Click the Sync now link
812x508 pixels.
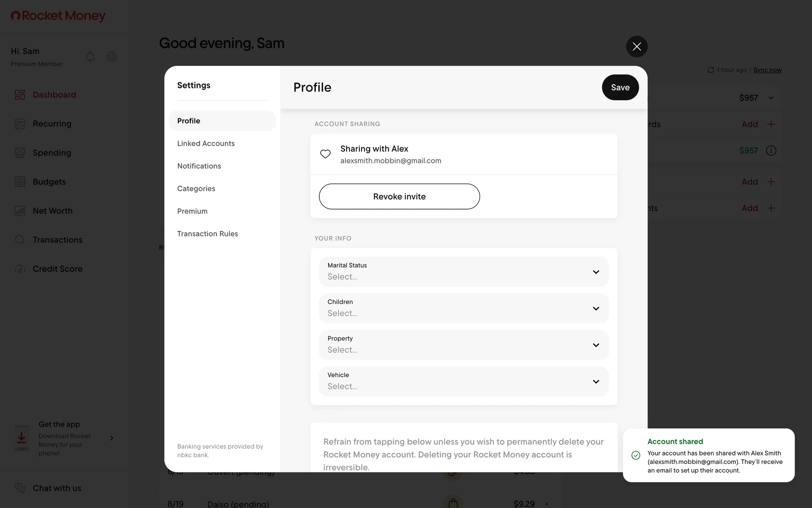point(767,70)
